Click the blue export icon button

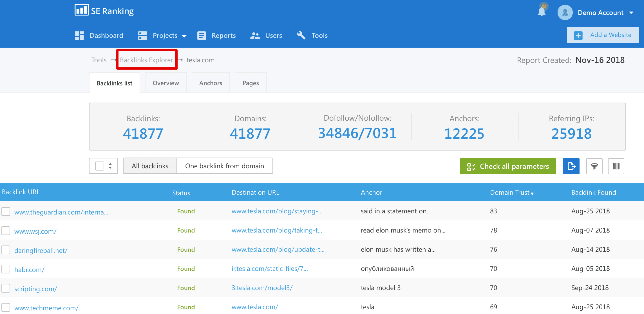[x=571, y=166]
